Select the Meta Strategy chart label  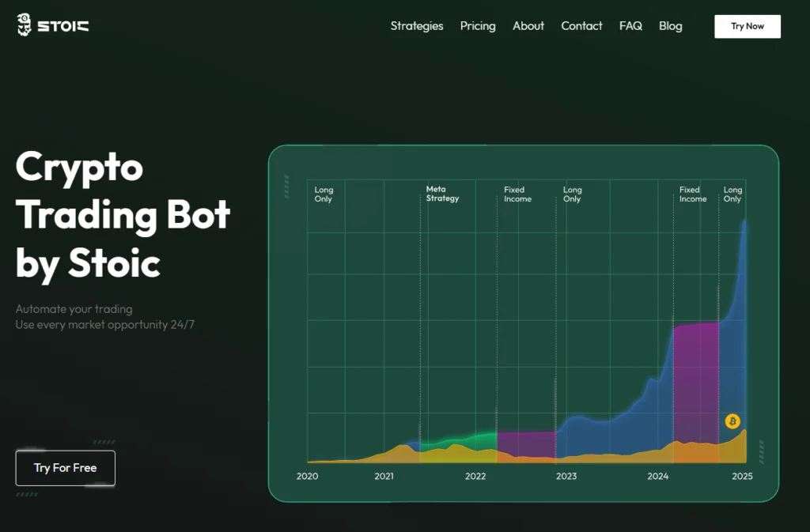pos(442,194)
